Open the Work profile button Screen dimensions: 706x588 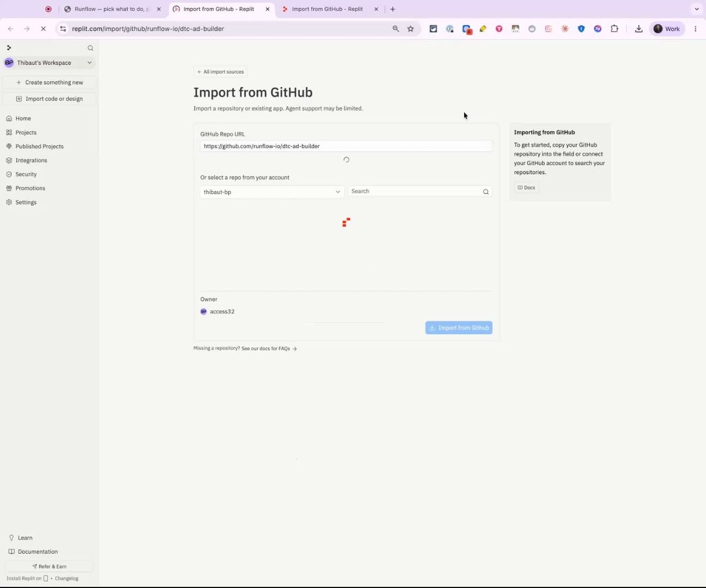point(667,29)
